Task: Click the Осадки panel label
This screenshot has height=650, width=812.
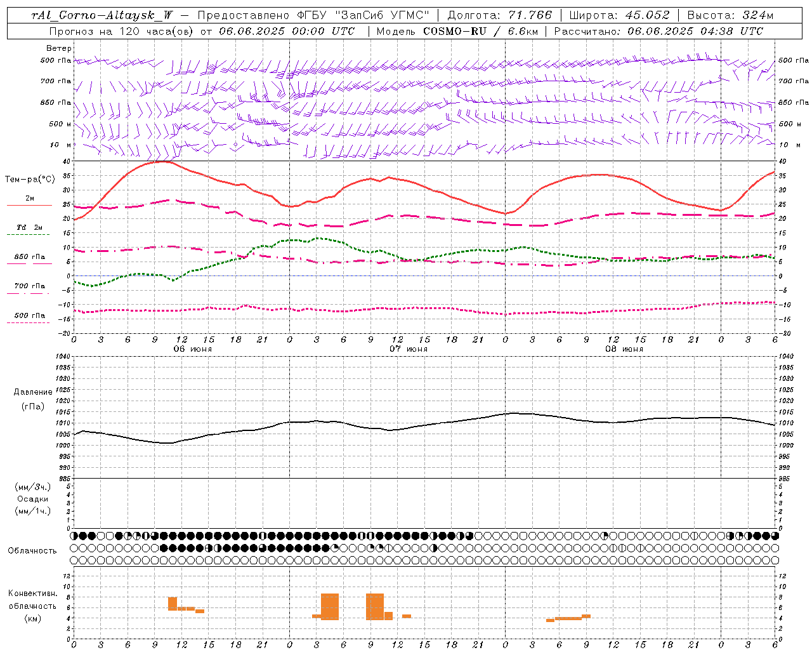Action: [x=33, y=499]
